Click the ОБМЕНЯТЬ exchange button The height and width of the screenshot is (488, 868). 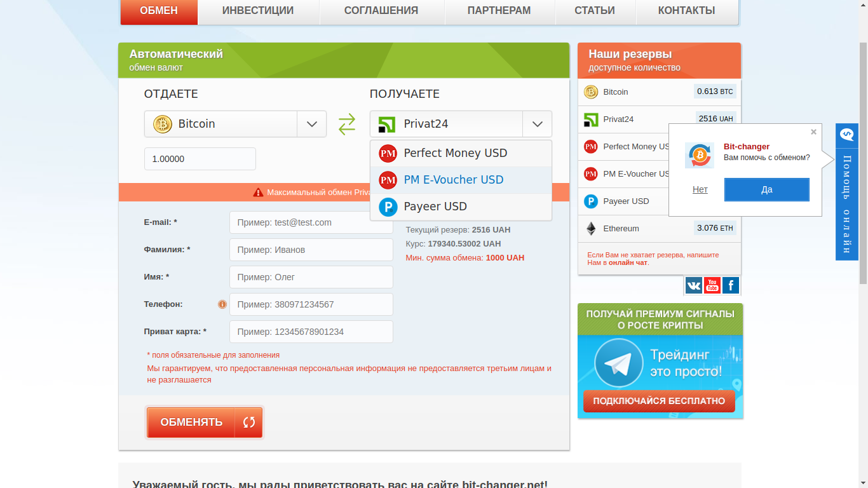pos(205,423)
